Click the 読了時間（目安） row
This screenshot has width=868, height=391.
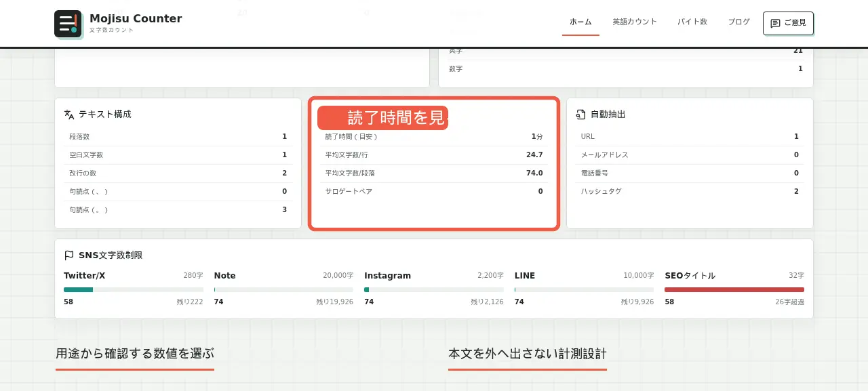coord(434,136)
